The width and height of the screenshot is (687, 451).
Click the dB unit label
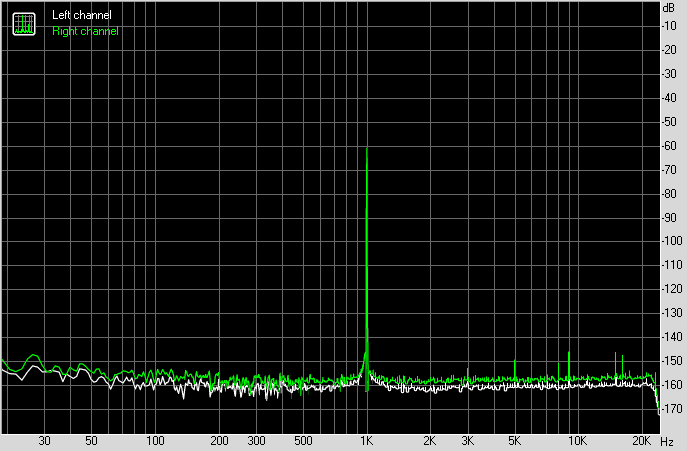tap(669, 8)
